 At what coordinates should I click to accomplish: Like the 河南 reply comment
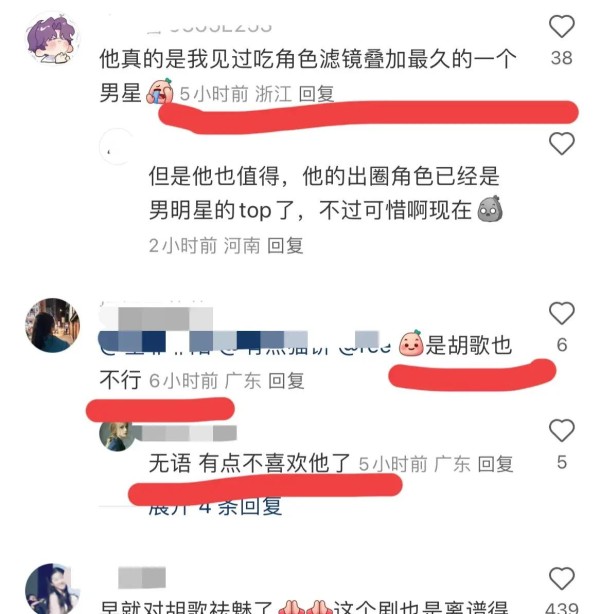(562, 143)
